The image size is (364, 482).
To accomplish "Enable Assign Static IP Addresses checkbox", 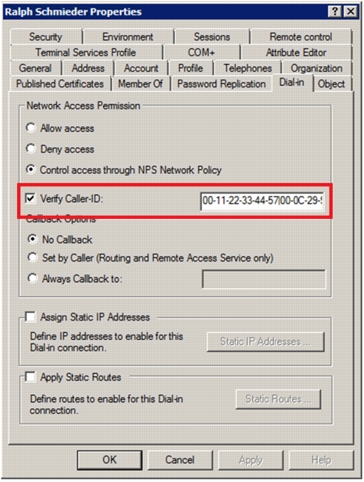I will click(30, 317).
